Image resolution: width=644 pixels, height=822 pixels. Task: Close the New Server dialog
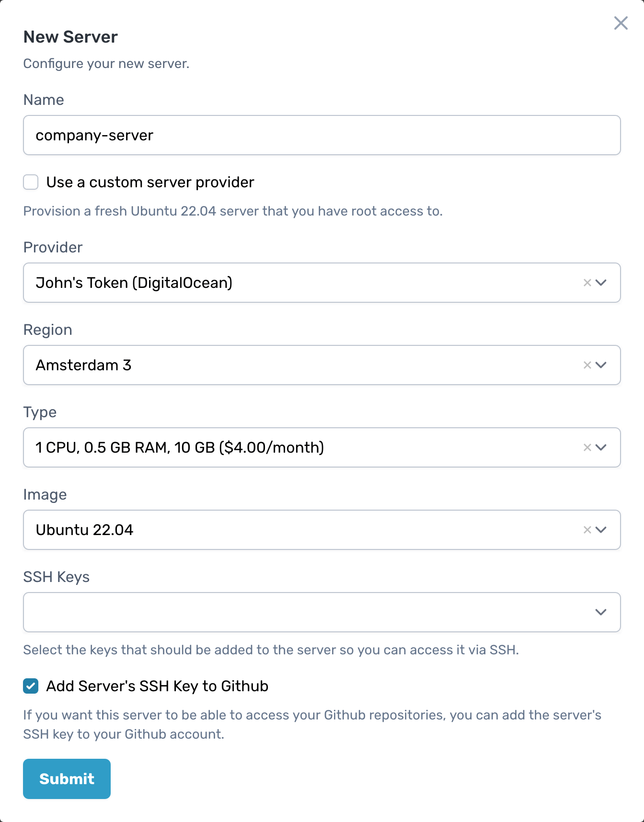(621, 23)
